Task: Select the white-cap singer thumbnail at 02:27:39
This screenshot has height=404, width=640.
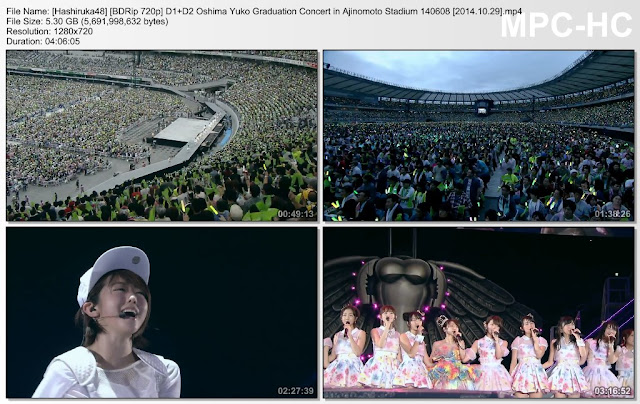Action: pos(162,312)
